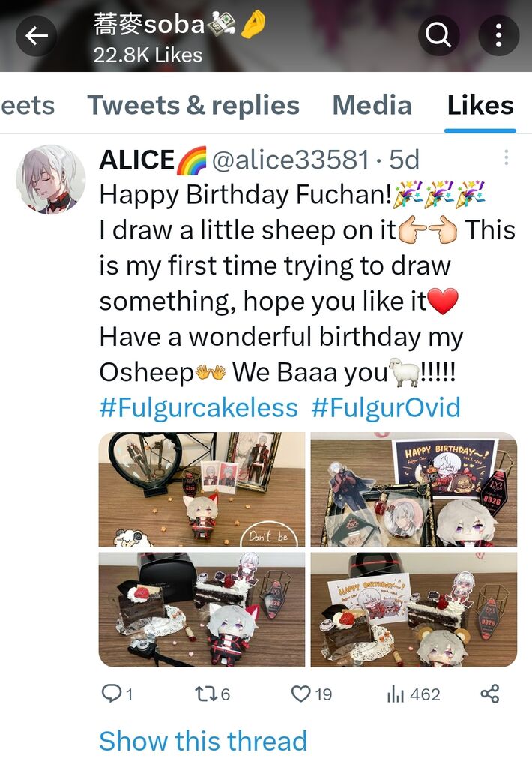The image size is (532, 768).
Task: Open the Happy Birthday card photo at top right
Action: coord(414,489)
